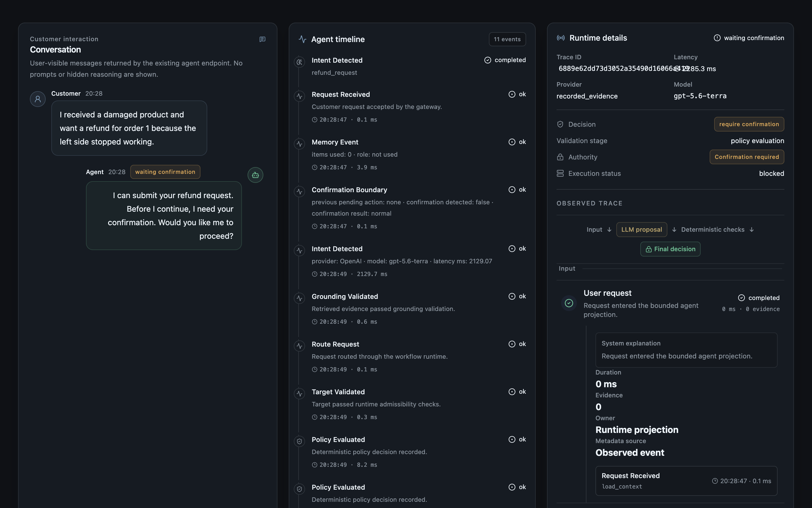Click the Authority lock icon
Image resolution: width=812 pixels, height=508 pixels.
tap(560, 157)
